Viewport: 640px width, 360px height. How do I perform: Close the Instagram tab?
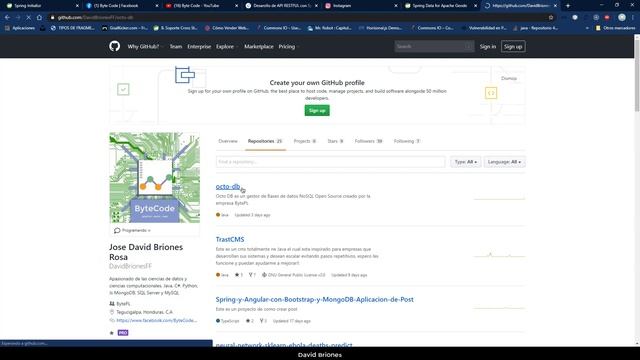coord(396,6)
